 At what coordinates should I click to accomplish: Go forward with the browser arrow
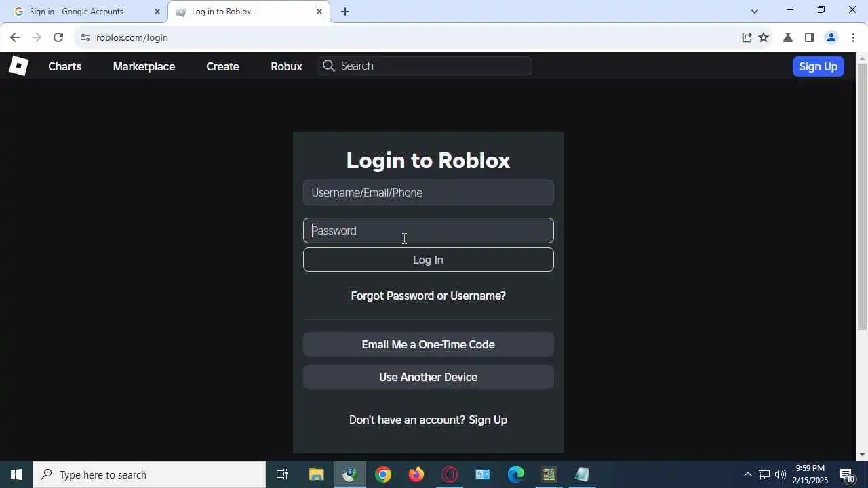37,37
